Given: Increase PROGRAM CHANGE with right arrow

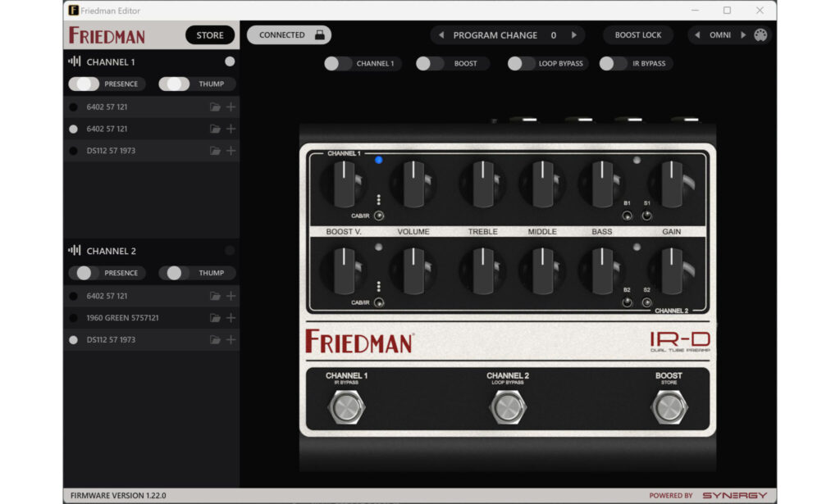Looking at the screenshot, I should [574, 34].
